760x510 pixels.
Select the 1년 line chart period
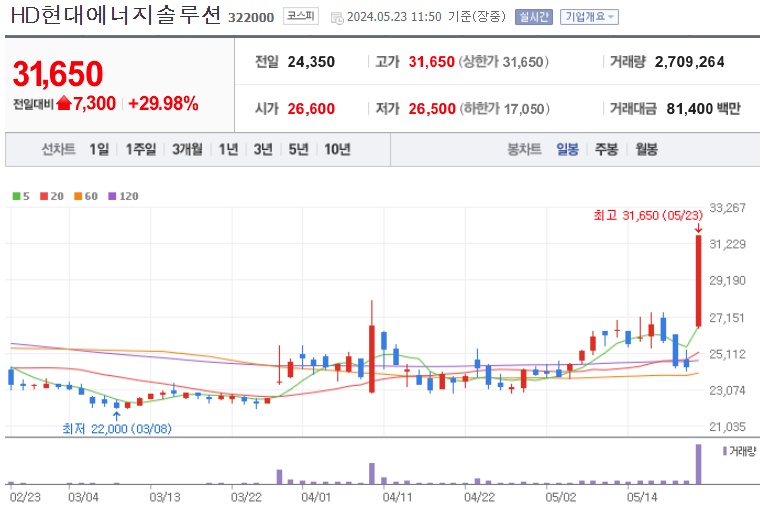click(x=228, y=149)
